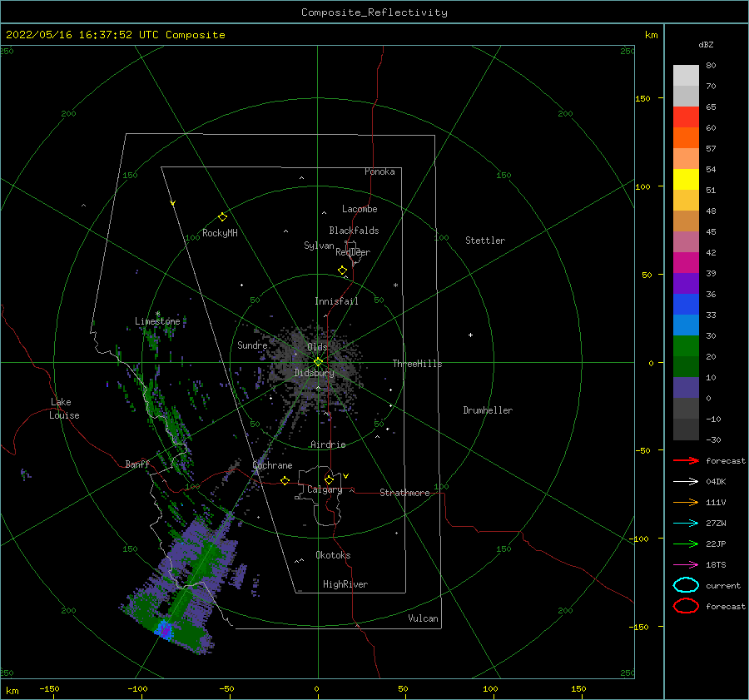This screenshot has width=749, height=700.
Task: Pick the purple 39-36 dBZ color swatch
Action: (686, 284)
